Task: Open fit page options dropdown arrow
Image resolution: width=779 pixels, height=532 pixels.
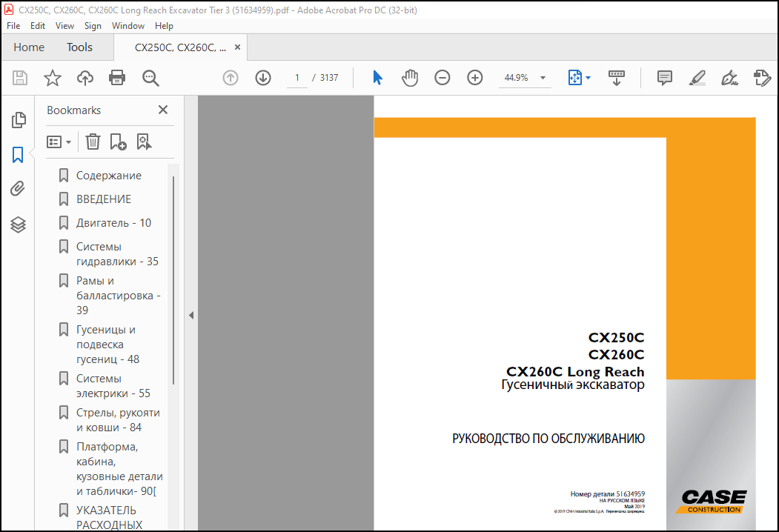Action: [589, 78]
